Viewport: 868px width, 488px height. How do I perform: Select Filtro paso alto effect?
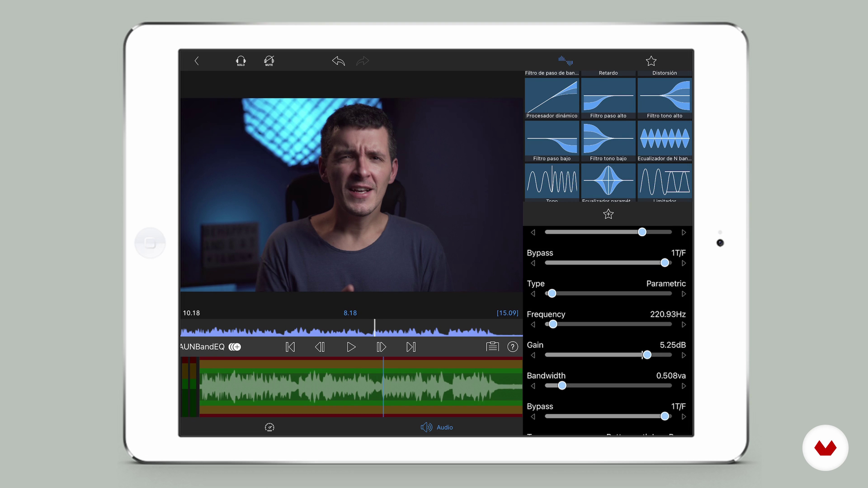pyautogui.click(x=608, y=98)
